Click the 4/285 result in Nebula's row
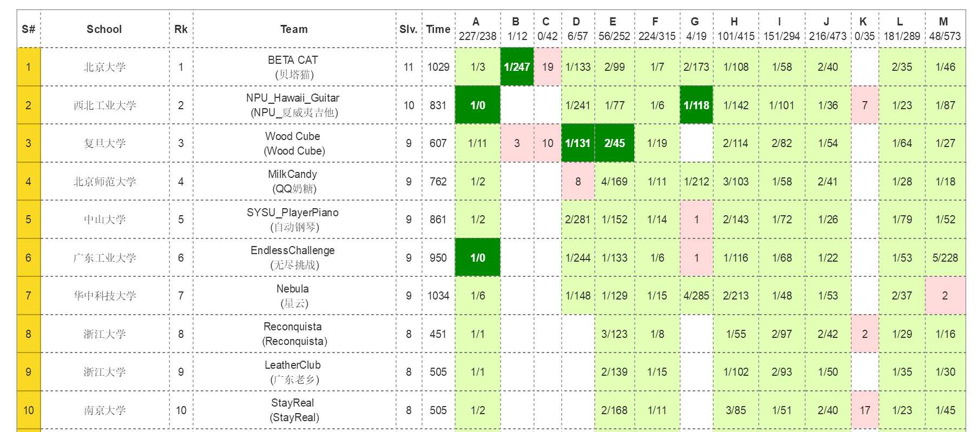Image resolution: width=980 pixels, height=432 pixels. pos(696,296)
